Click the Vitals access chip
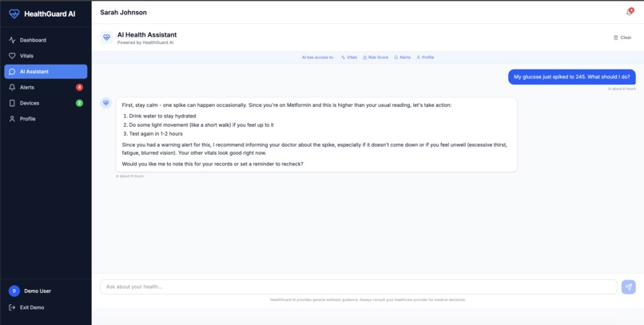The image size is (644, 325). pyautogui.click(x=349, y=57)
